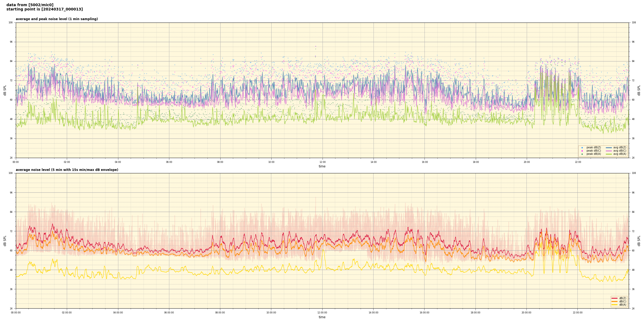
Task: Click the top chart's 'time' x-axis label
Action: [322, 166]
